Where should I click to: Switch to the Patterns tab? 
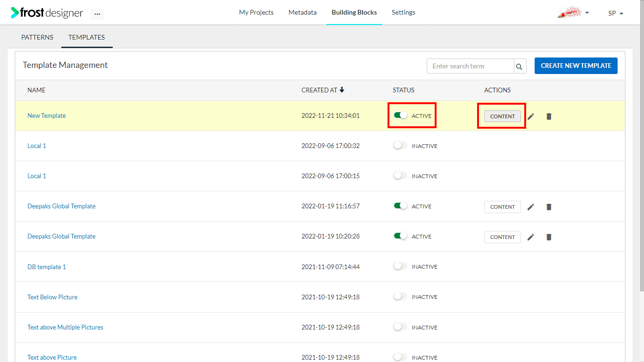coord(37,37)
